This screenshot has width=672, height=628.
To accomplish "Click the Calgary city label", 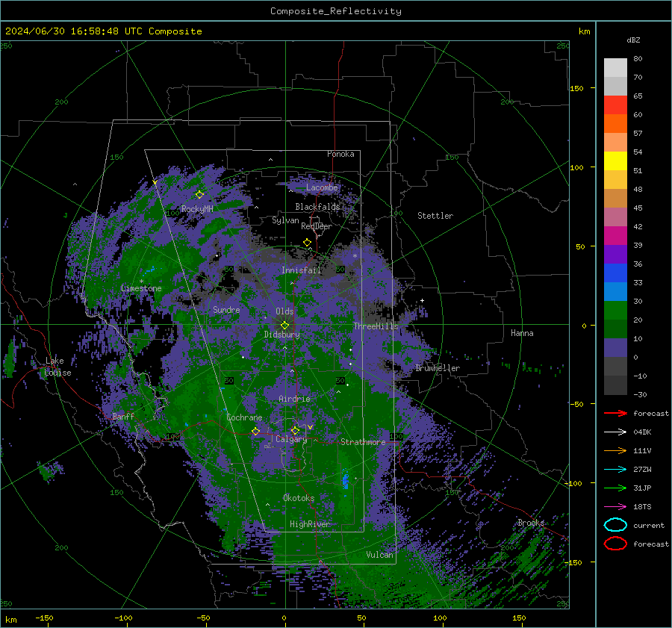I will (291, 439).
